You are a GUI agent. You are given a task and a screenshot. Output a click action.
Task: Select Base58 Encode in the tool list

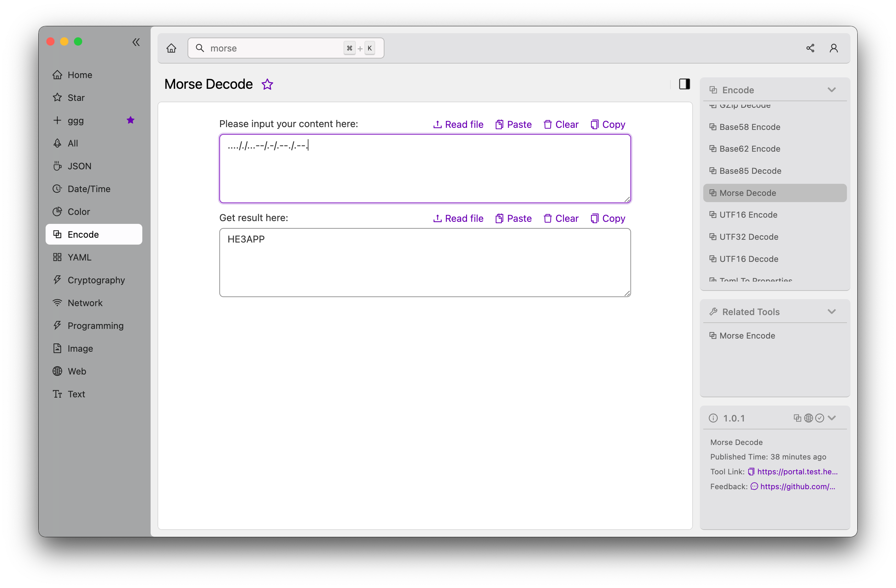pyautogui.click(x=775, y=127)
